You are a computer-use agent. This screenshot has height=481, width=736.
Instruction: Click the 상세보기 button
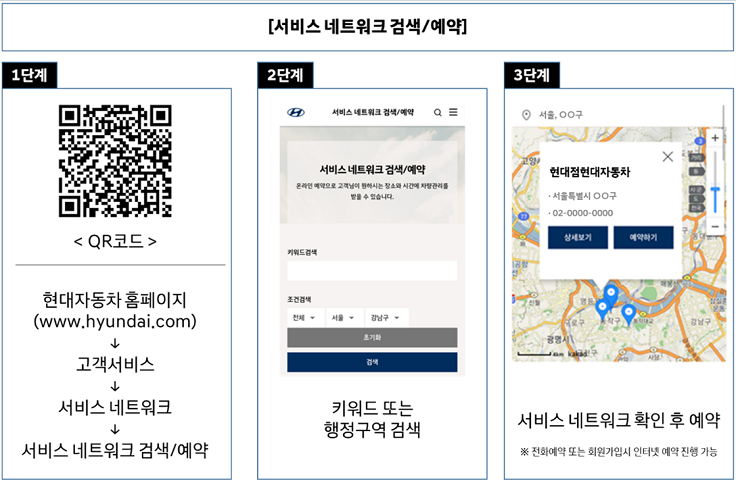(578, 237)
